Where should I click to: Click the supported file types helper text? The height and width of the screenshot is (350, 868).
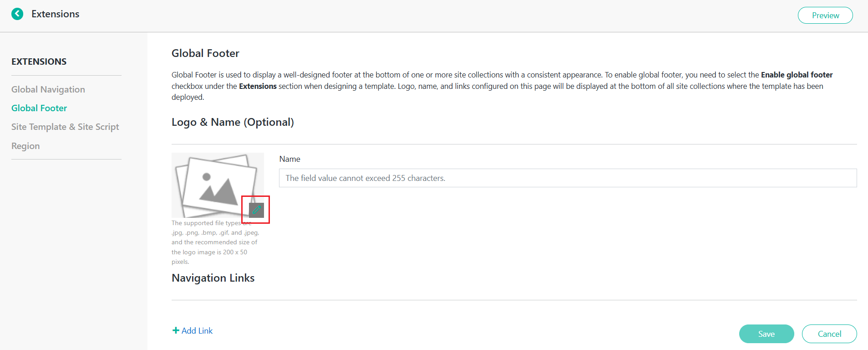coord(214,242)
